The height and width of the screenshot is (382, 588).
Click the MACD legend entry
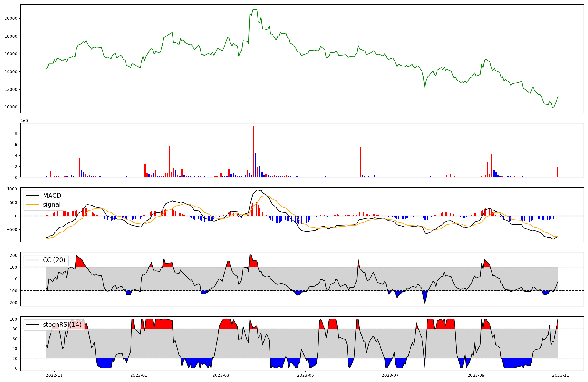52,196
